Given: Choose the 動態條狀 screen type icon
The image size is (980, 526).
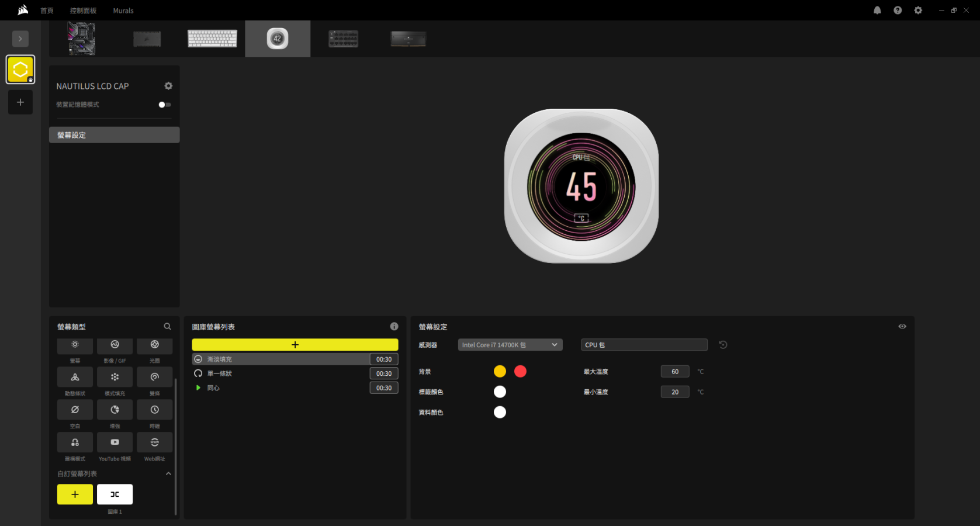Looking at the screenshot, I should [x=75, y=377].
